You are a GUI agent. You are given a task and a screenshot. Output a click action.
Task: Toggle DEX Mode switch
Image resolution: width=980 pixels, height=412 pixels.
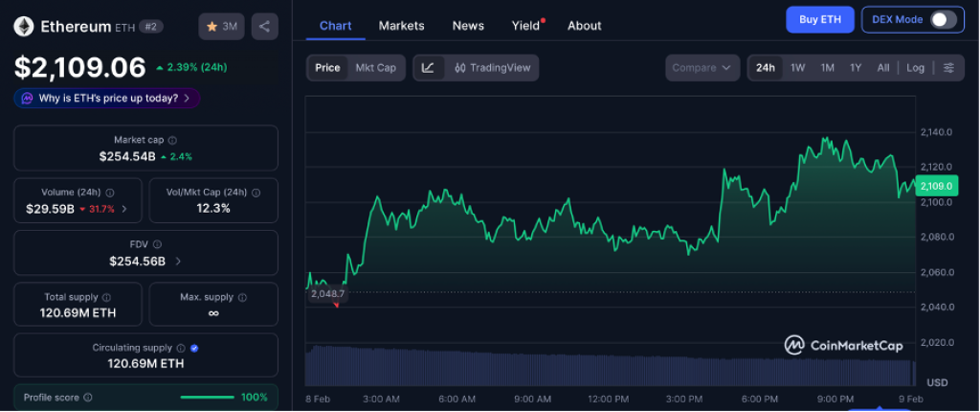[x=943, y=20]
